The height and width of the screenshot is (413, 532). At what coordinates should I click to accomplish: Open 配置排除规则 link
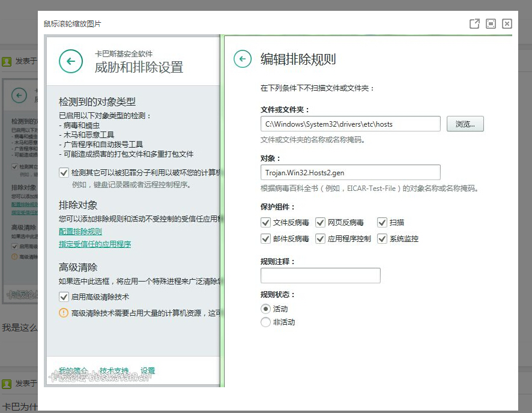(x=80, y=231)
